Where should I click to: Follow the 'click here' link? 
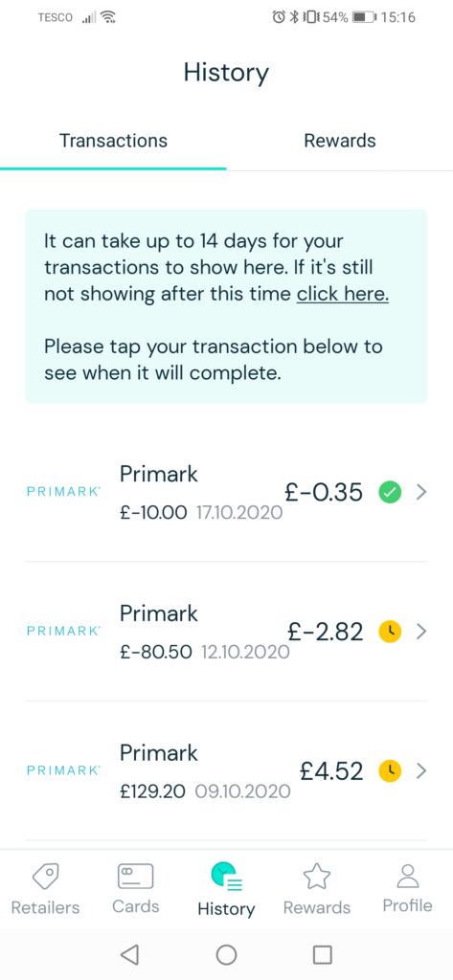342,294
